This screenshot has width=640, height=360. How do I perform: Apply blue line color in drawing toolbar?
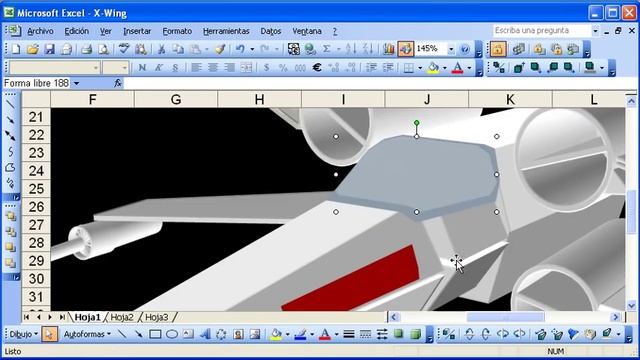point(300,334)
